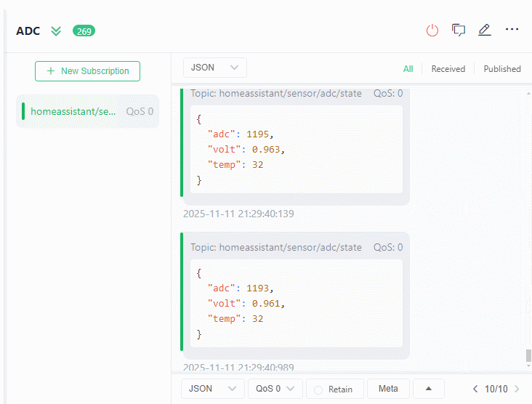
Task: Open the QoS 0 dropdown in publish bar
Action: [275, 389]
